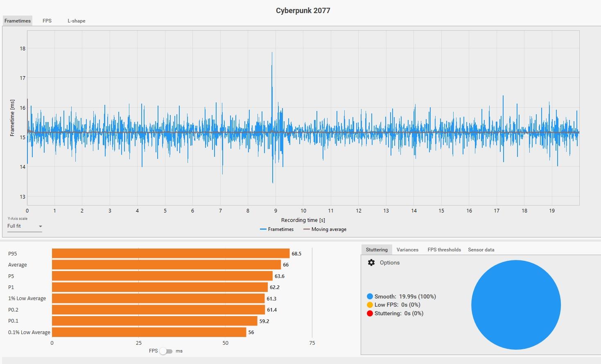The width and height of the screenshot is (601, 364).
Task: Open the Sensor data tab
Action: pos(481,250)
